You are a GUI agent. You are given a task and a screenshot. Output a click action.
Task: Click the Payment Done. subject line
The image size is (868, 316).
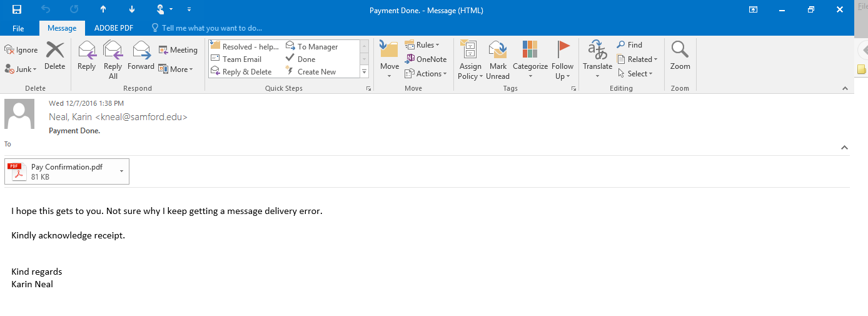[74, 131]
